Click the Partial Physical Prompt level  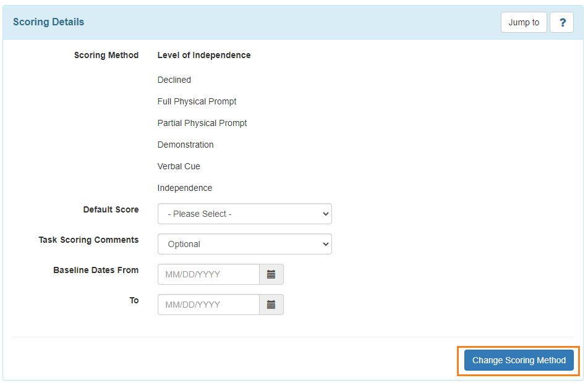coord(202,124)
